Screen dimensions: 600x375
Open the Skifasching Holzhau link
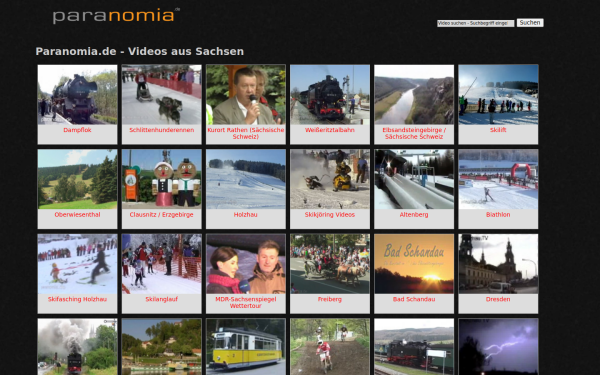(x=77, y=299)
